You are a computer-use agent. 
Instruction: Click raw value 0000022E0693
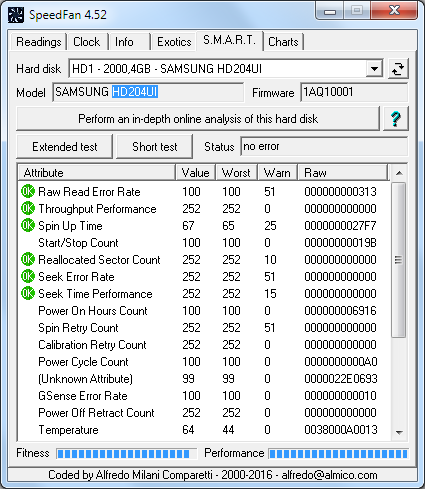click(341, 379)
